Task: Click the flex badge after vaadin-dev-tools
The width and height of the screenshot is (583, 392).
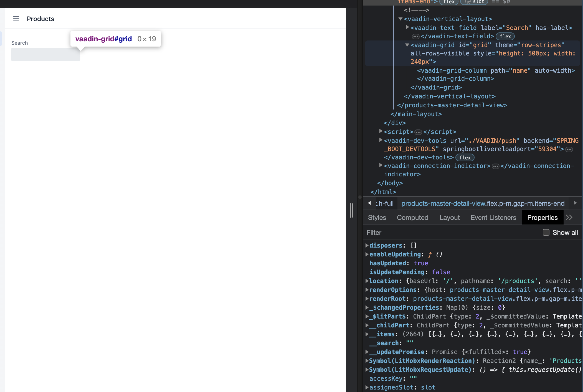Action: click(x=465, y=158)
